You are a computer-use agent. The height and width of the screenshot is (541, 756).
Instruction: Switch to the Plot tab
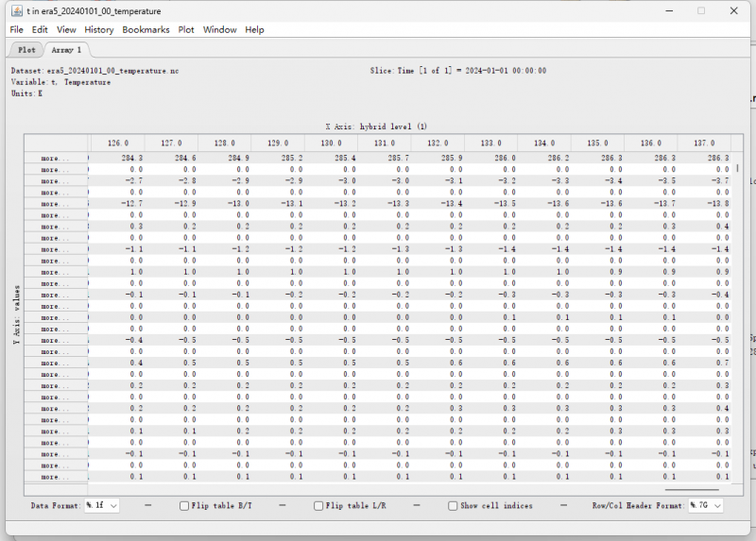pos(26,50)
